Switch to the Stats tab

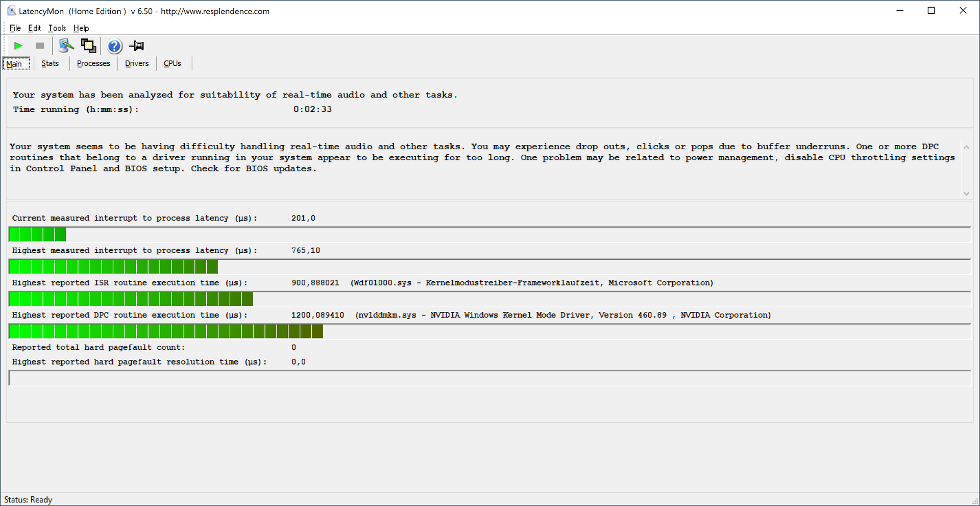pyautogui.click(x=50, y=63)
